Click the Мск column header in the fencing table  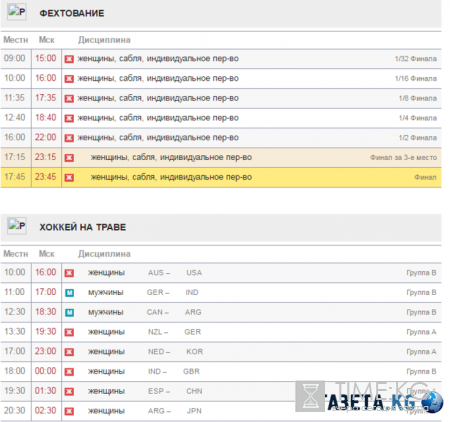tap(46, 40)
